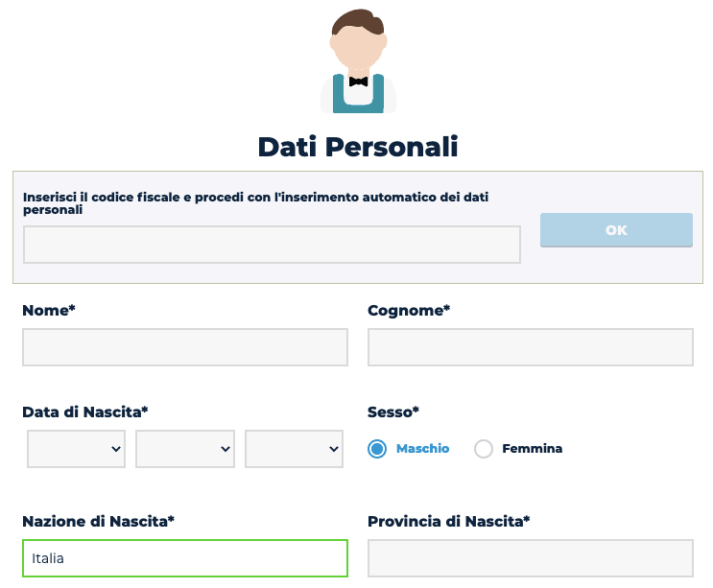713x588 pixels.
Task: Click the waiter avatar illustration
Action: [358, 60]
